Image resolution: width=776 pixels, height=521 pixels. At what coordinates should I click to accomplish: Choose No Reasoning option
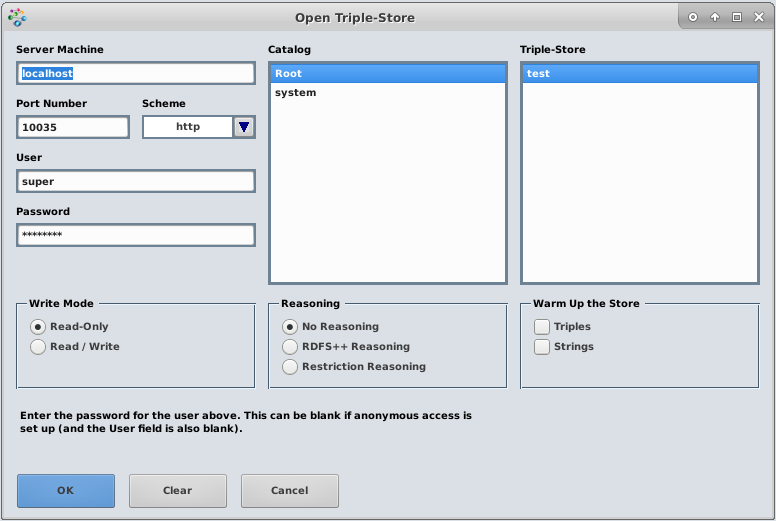click(x=291, y=327)
